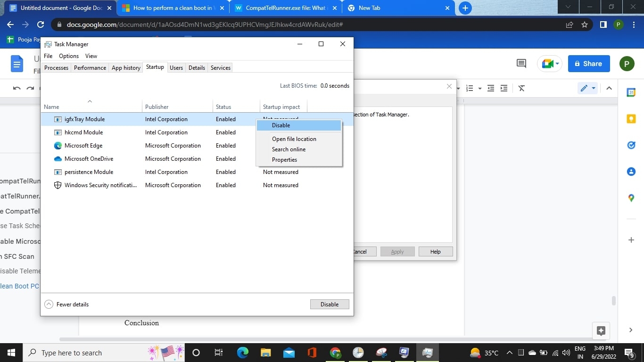Select Disable in the context menu
Viewport: 644px width, 362px height.
pyautogui.click(x=299, y=125)
